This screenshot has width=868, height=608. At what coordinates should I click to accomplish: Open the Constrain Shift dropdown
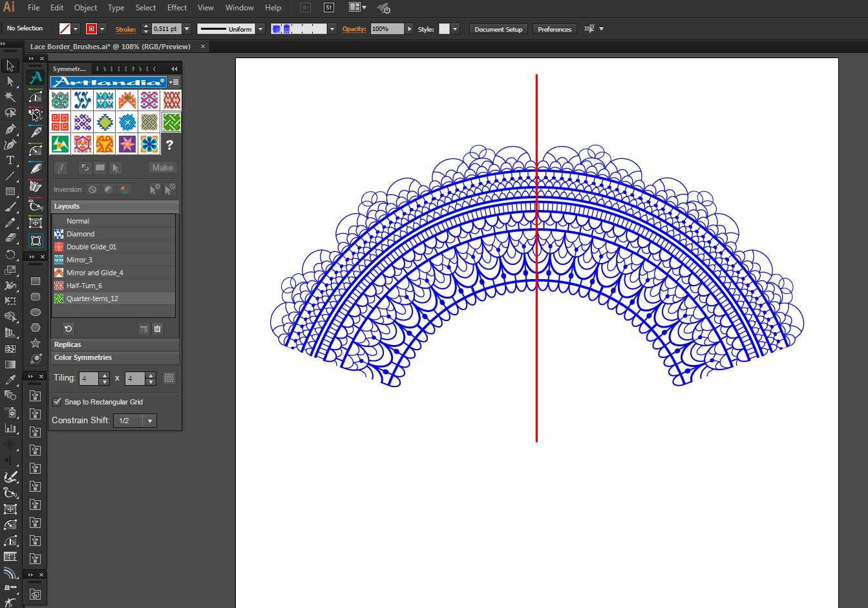pos(150,421)
